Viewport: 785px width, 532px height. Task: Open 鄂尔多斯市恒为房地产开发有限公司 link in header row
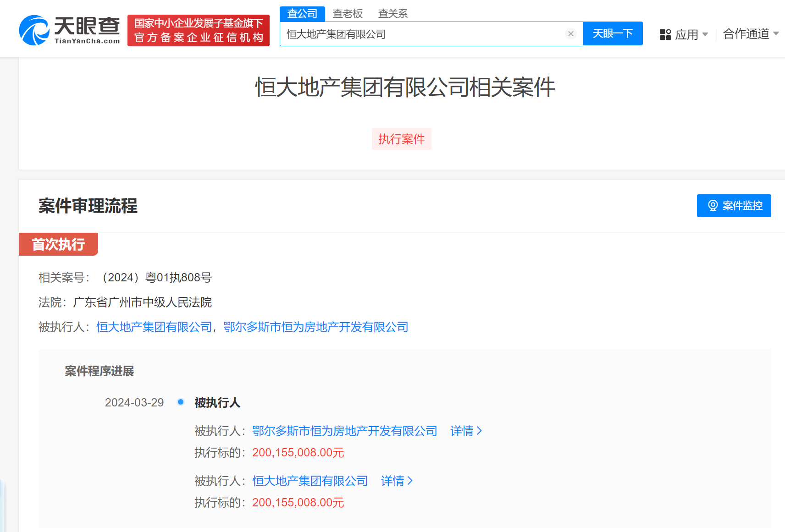[316, 327]
